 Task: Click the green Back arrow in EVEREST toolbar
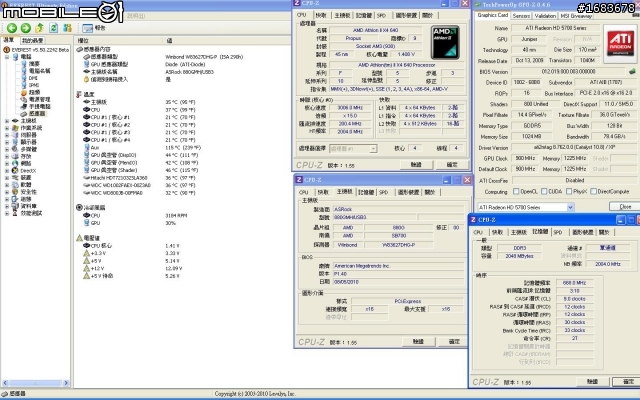tap(12, 28)
